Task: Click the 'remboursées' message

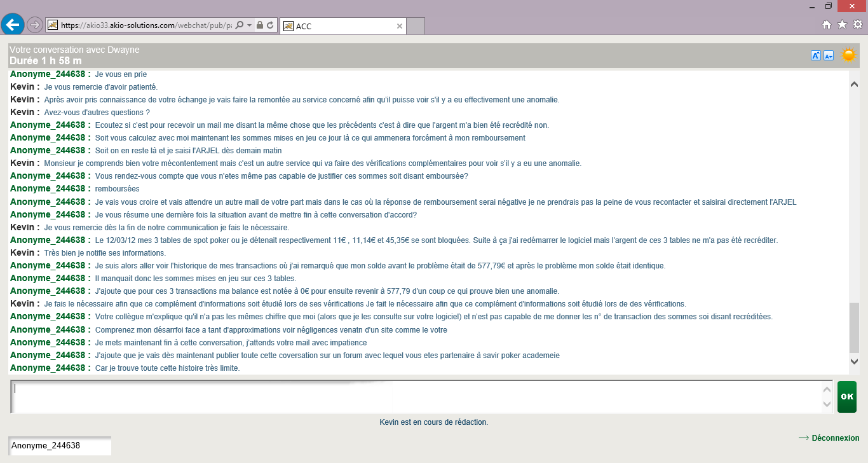Action: (117, 189)
